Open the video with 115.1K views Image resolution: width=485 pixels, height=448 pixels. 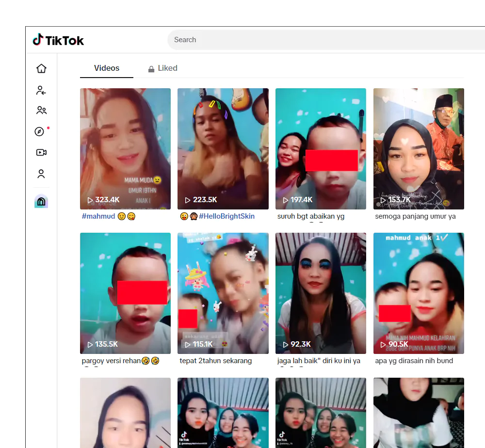point(223,293)
